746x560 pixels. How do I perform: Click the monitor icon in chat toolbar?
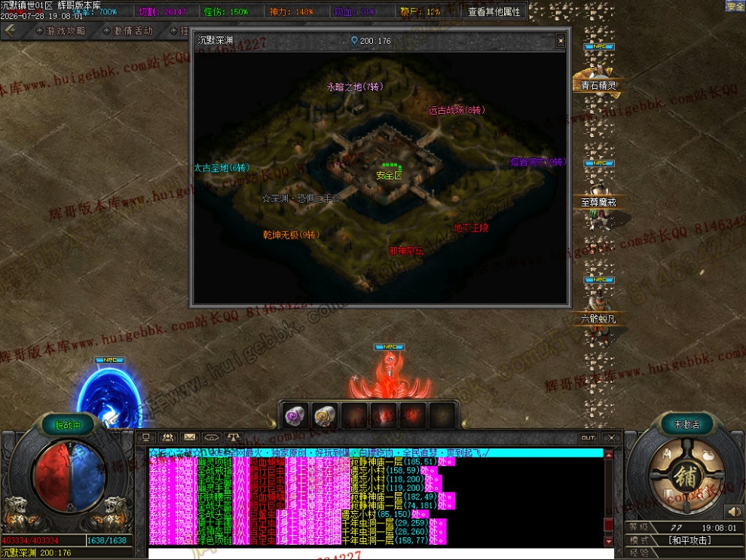click(x=146, y=437)
